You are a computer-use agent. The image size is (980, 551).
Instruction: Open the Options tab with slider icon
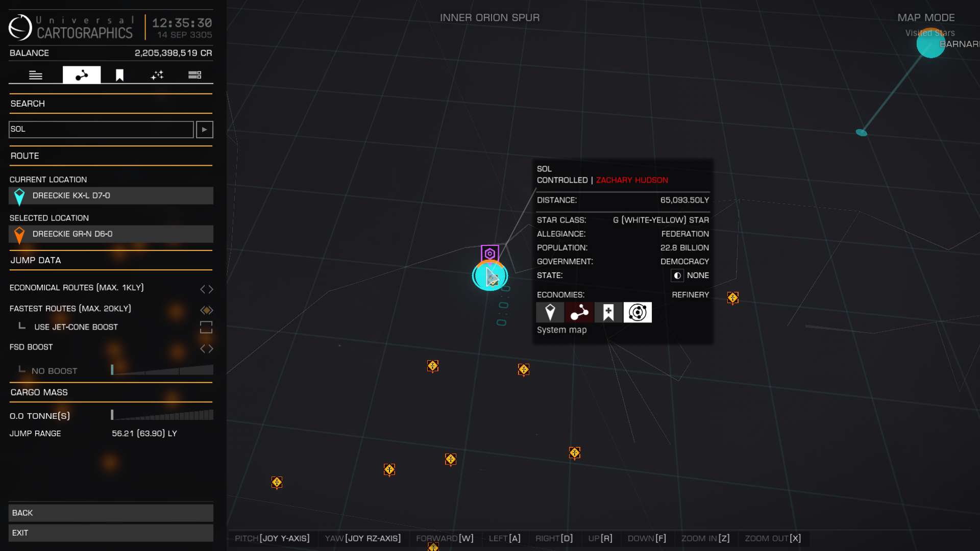tap(194, 75)
